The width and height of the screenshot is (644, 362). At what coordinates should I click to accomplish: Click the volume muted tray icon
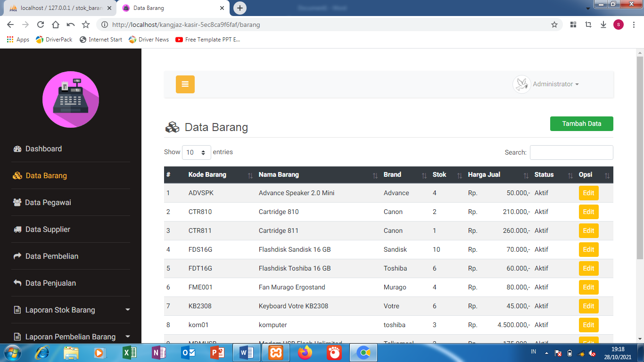coord(592,353)
